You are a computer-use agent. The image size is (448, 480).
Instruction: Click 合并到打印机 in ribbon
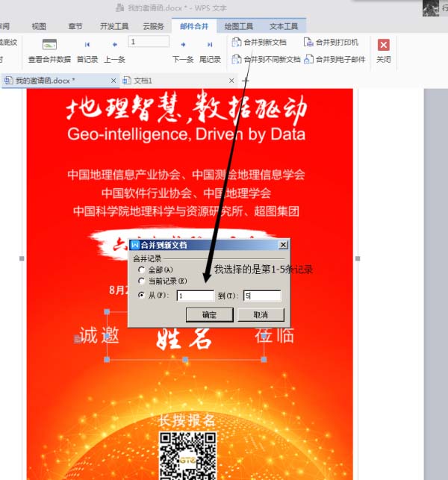click(331, 43)
